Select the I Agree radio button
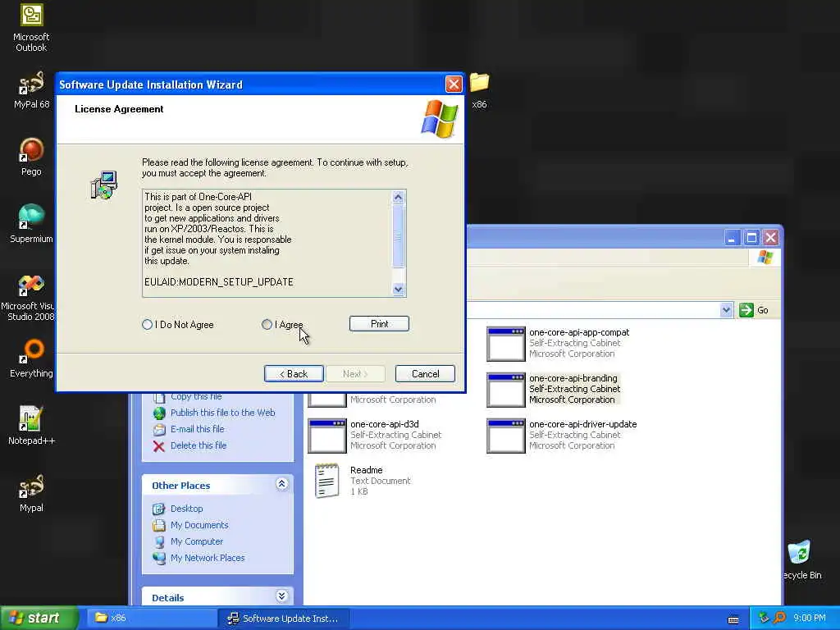The image size is (840, 630). (x=267, y=325)
